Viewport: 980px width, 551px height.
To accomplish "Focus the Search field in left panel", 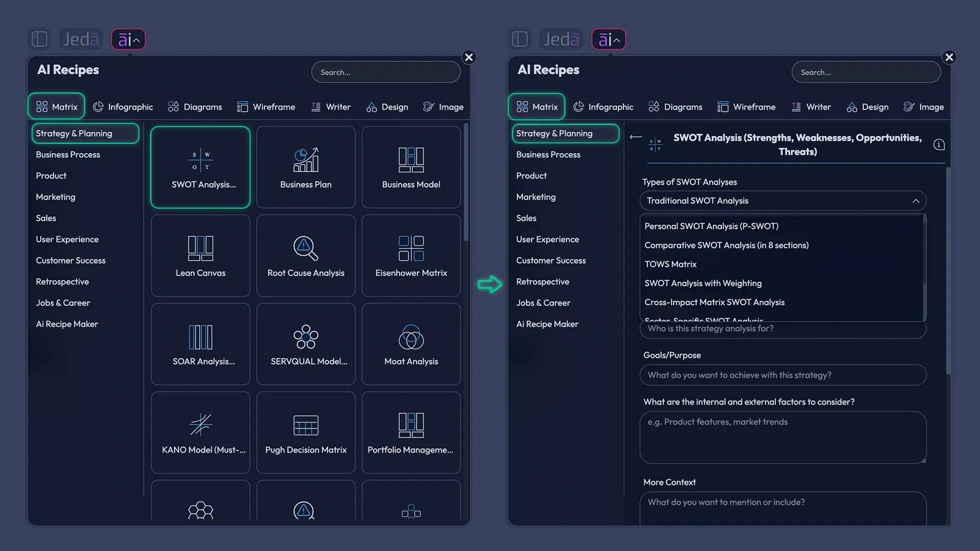I will tap(386, 72).
